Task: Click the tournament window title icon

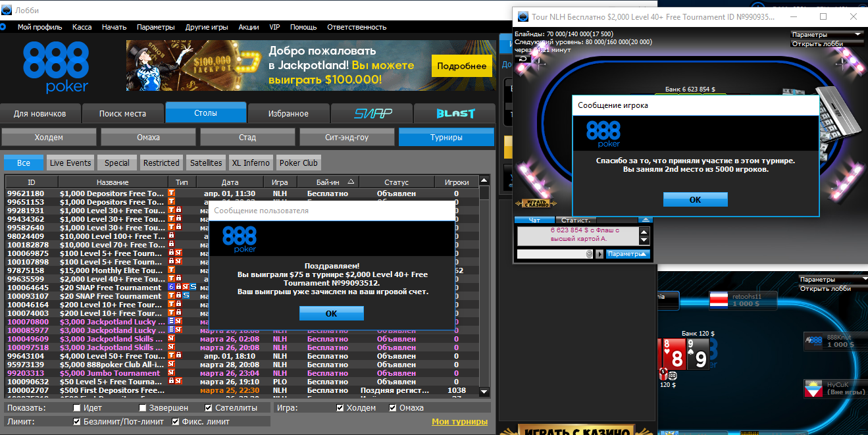Action: [523, 16]
